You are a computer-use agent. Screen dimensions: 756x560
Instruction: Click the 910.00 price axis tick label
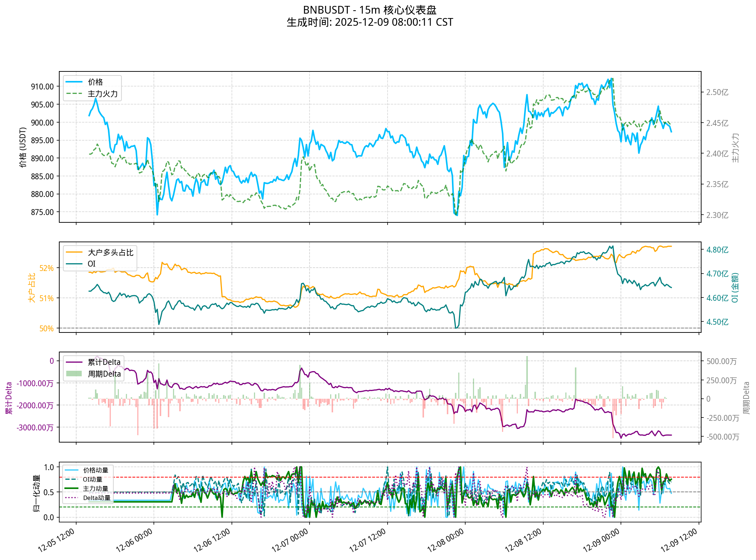pos(42,87)
